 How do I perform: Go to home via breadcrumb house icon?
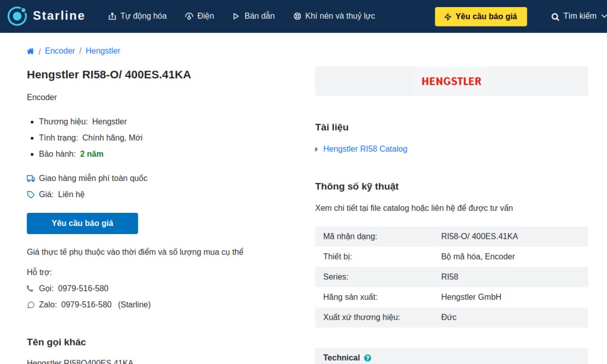click(x=30, y=51)
